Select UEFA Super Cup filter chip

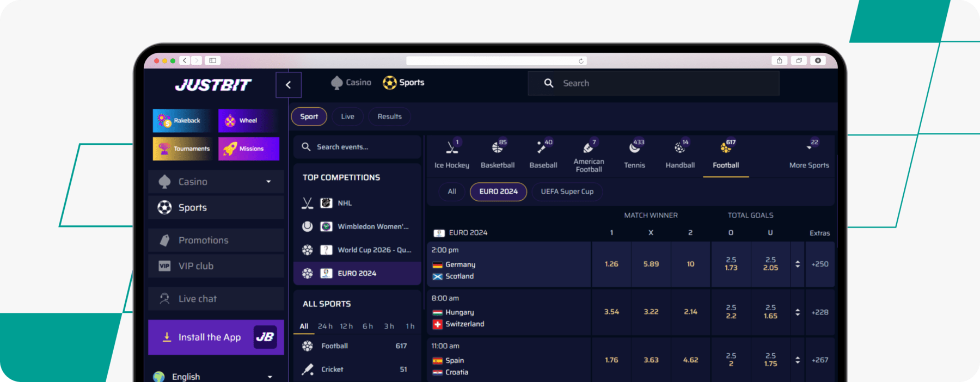point(567,192)
